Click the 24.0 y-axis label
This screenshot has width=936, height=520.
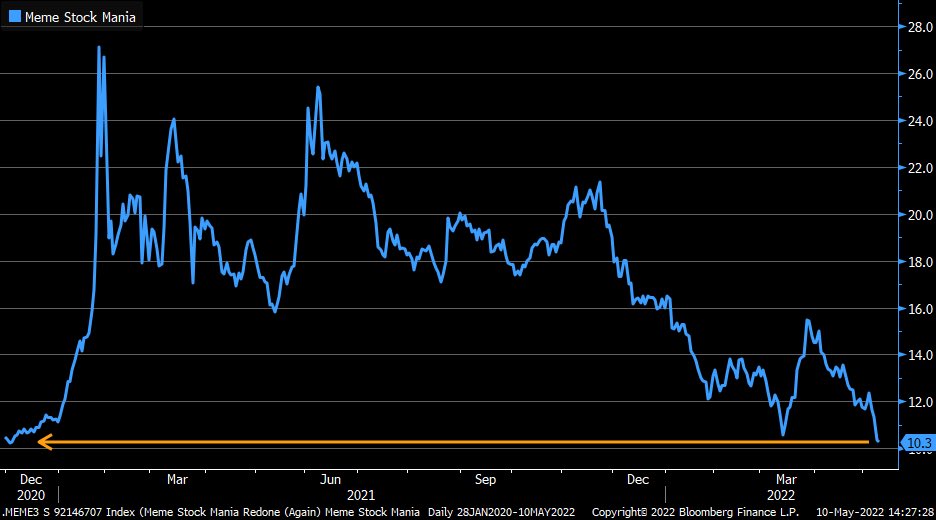[920, 121]
